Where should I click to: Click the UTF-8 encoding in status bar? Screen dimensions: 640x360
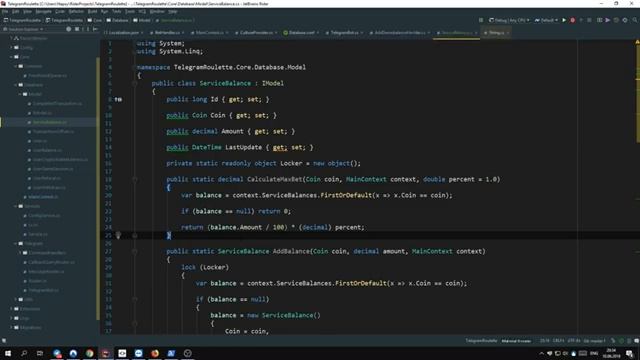pyautogui.click(x=574, y=340)
